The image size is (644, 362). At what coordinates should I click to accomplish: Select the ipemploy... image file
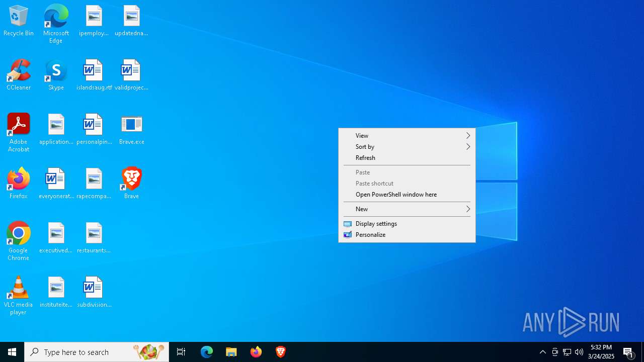point(94,21)
